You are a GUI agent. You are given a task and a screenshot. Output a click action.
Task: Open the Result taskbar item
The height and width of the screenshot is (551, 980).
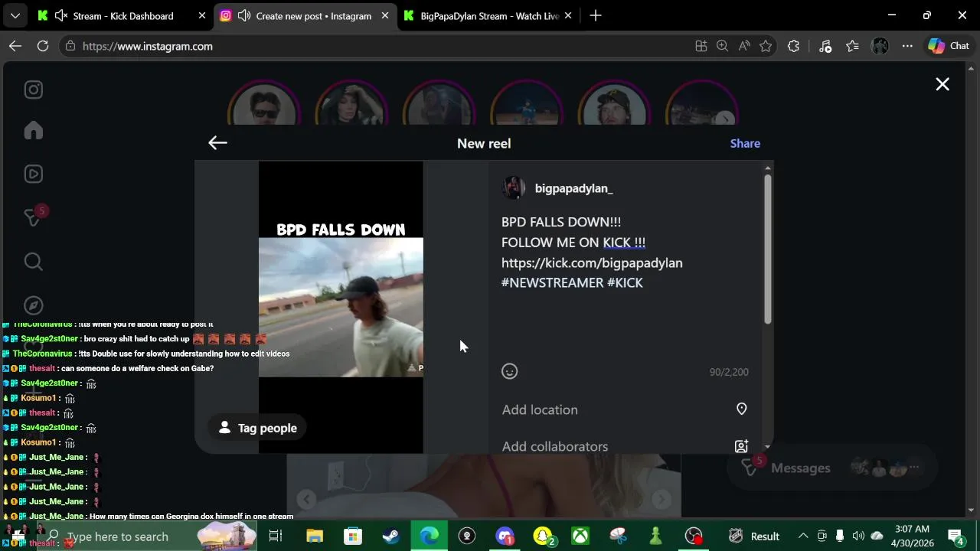pyautogui.click(x=753, y=536)
